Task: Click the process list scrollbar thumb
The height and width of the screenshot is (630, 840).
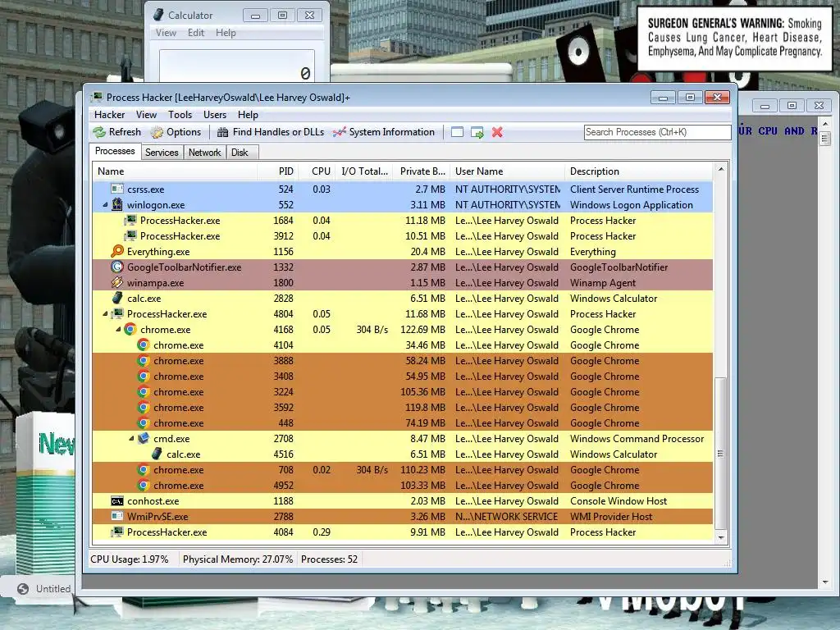Action: [x=721, y=453]
